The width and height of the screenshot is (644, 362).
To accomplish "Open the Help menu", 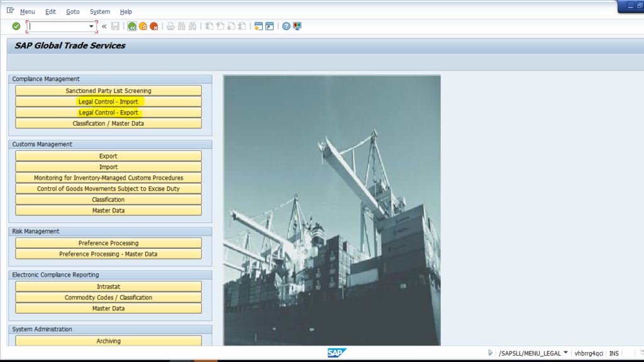I will click(x=126, y=11).
